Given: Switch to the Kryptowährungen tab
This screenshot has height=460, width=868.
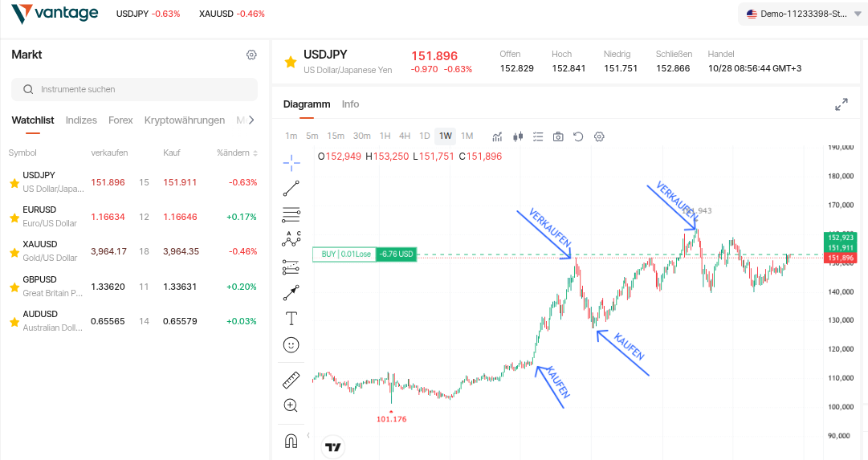Looking at the screenshot, I should (x=185, y=120).
